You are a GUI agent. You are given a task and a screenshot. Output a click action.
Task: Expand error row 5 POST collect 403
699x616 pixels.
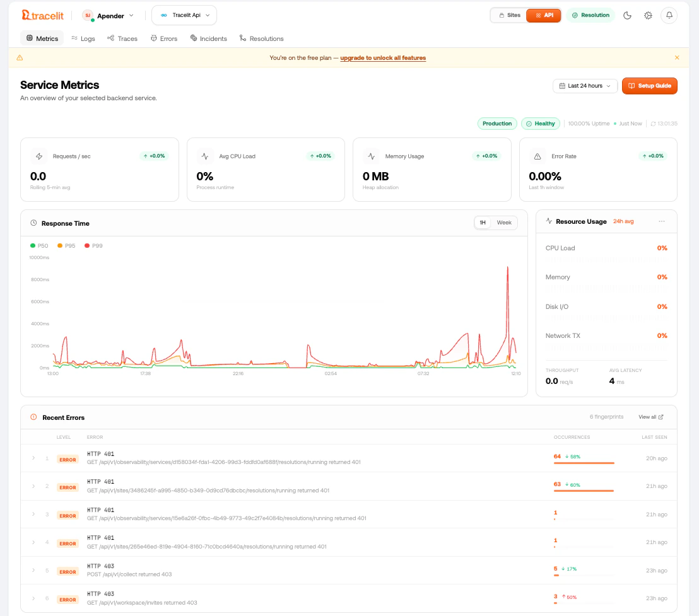33,570
